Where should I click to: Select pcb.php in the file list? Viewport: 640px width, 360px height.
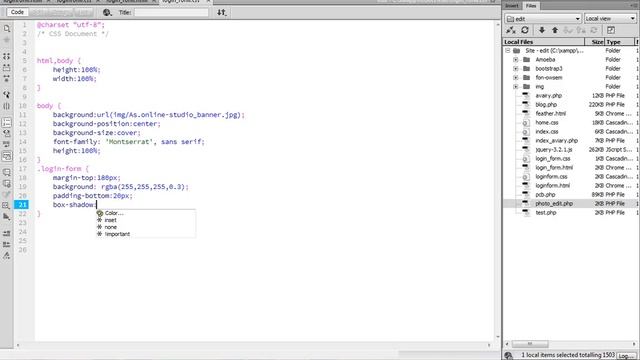pyautogui.click(x=545, y=194)
